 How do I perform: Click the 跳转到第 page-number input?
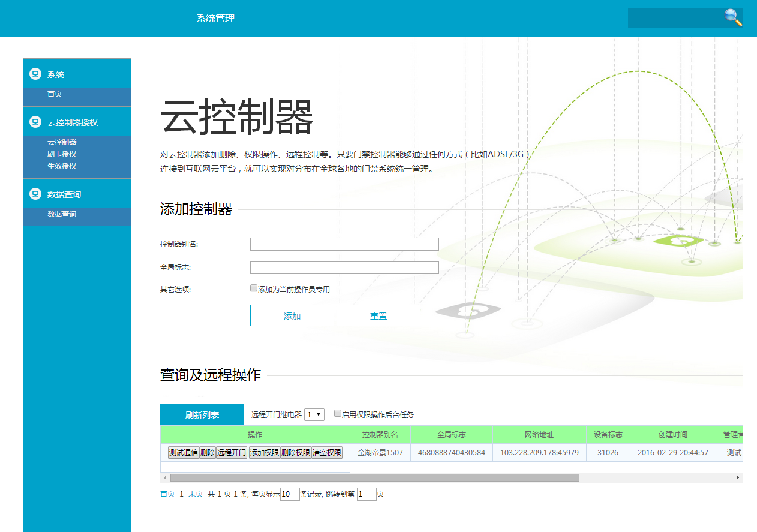point(367,494)
